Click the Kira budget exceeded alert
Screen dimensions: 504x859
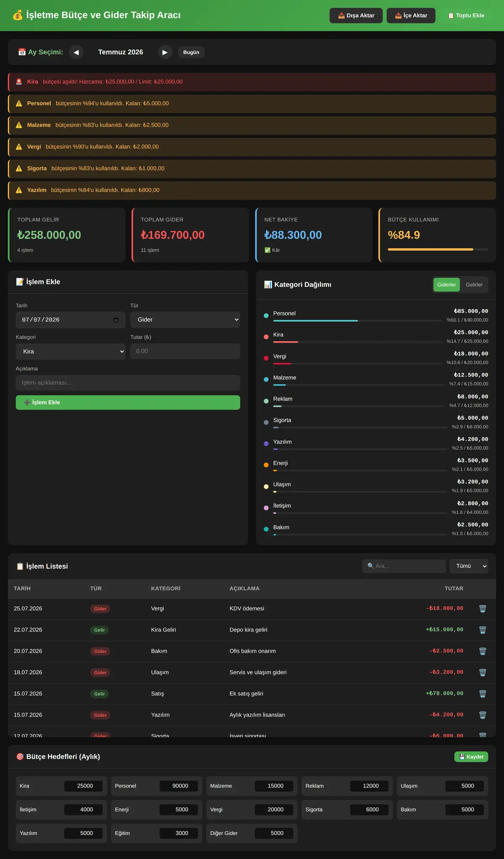tap(252, 82)
